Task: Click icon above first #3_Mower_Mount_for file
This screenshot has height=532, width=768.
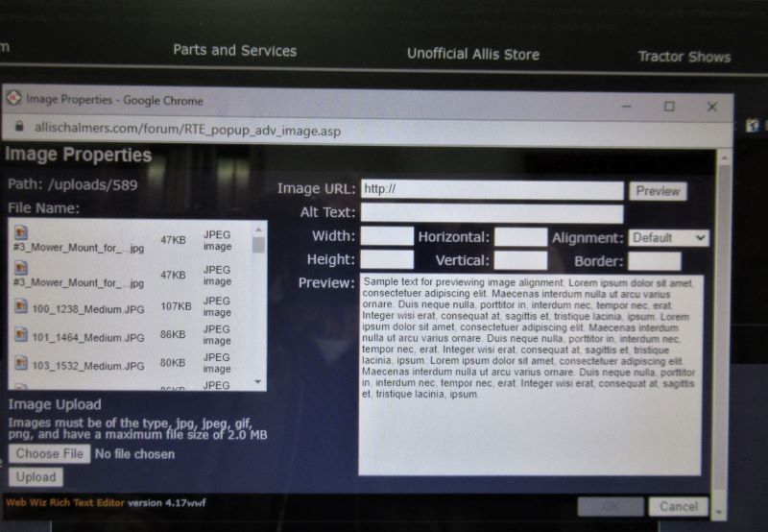Action: pos(20,232)
